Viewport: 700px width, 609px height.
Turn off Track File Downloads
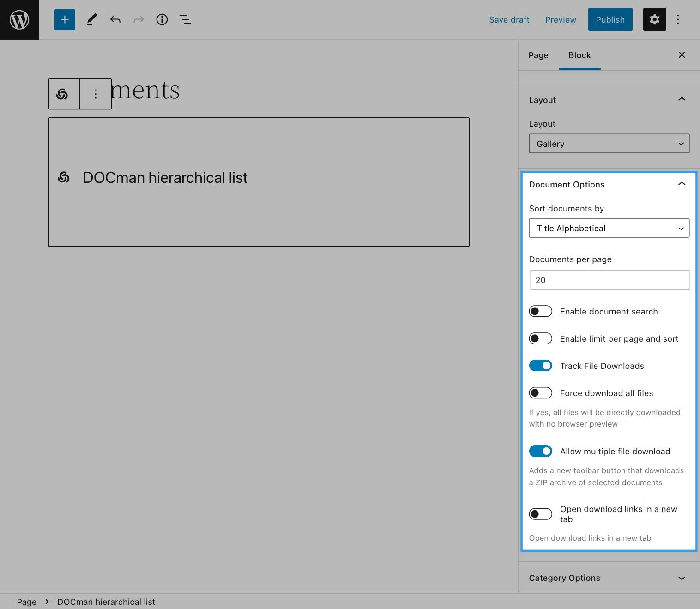click(x=540, y=366)
